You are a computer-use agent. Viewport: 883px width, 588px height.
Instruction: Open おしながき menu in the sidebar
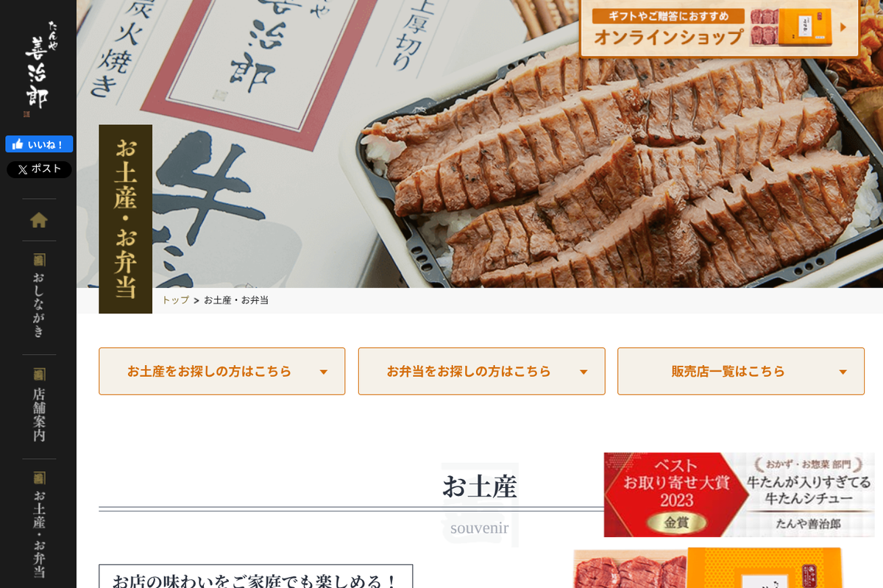point(39,305)
